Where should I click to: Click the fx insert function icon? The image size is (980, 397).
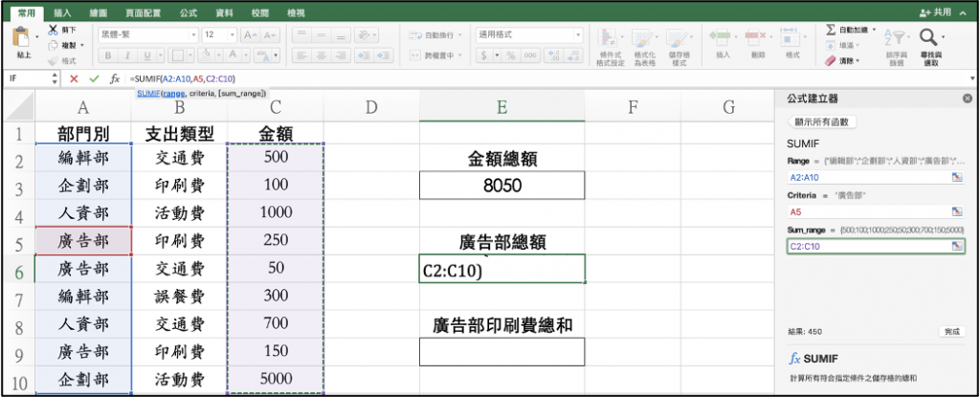(x=115, y=78)
